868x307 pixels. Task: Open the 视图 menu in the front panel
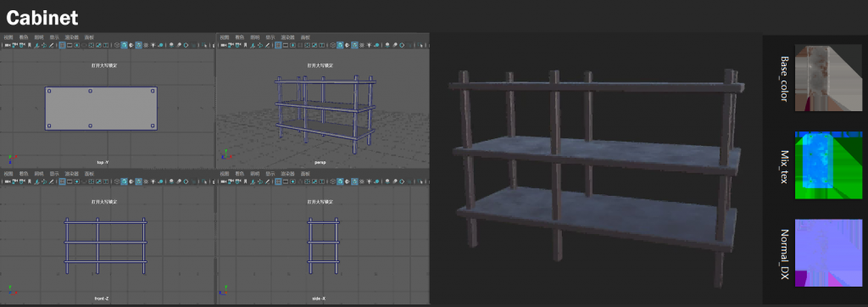click(8, 174)
